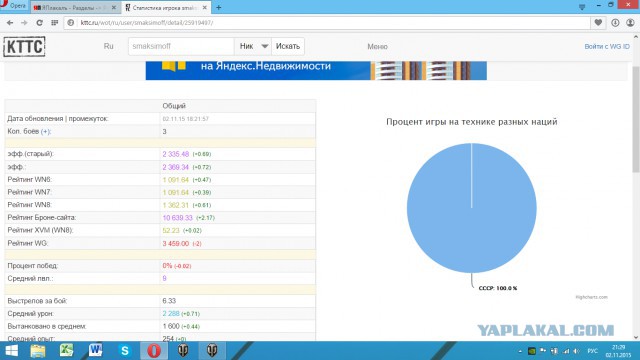Viewport: 640px width, 360px height.
Task: Click the 1 362.31 WN8 rating value
Action: 176,205
